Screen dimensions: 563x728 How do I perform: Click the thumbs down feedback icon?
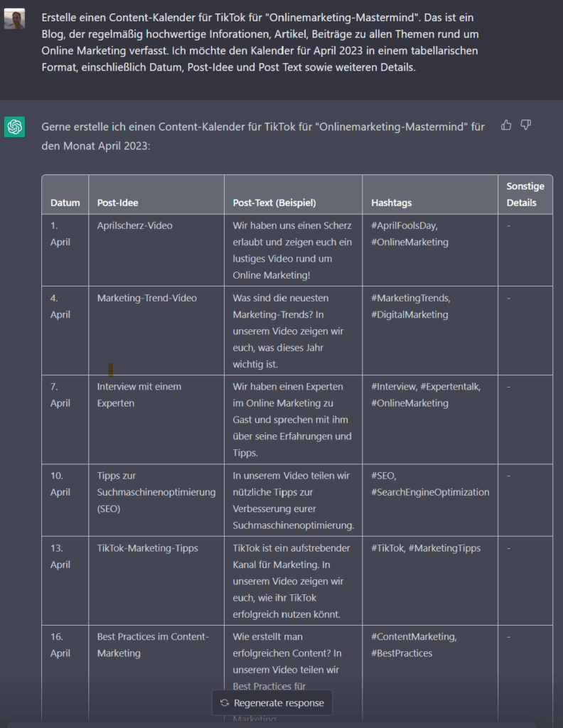click(526, 125)
